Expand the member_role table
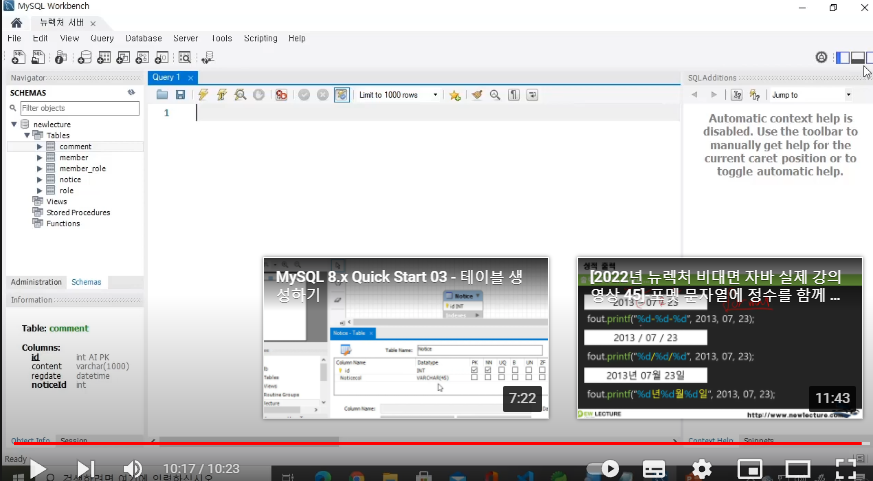This screenshot has width=873, height=481. tap(40, 169)
